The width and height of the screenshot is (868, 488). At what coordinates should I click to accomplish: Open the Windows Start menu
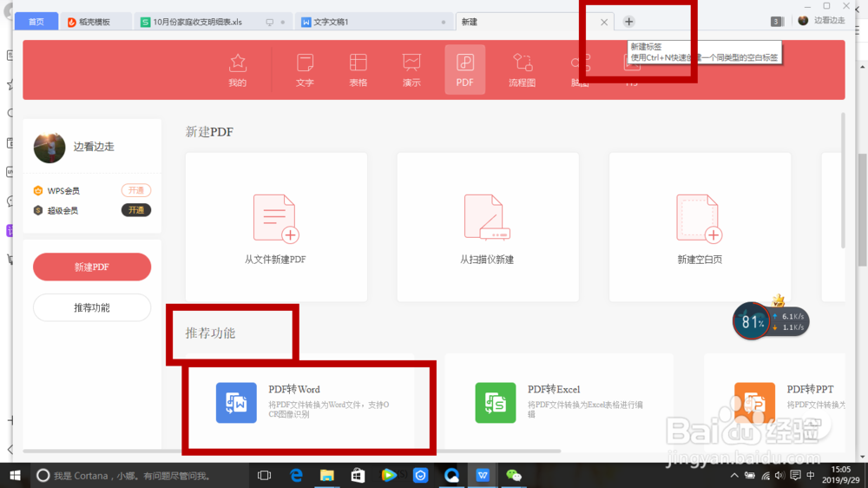click(15, 475)
